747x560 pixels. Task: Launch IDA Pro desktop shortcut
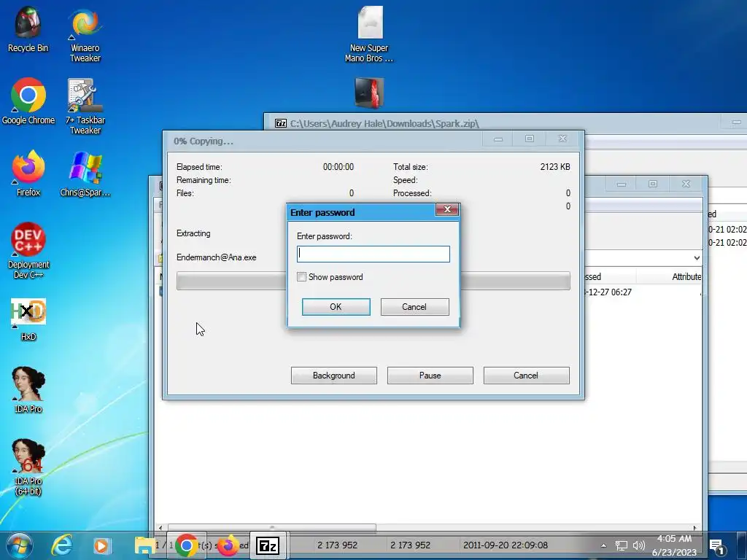click(x=28, y=389)
